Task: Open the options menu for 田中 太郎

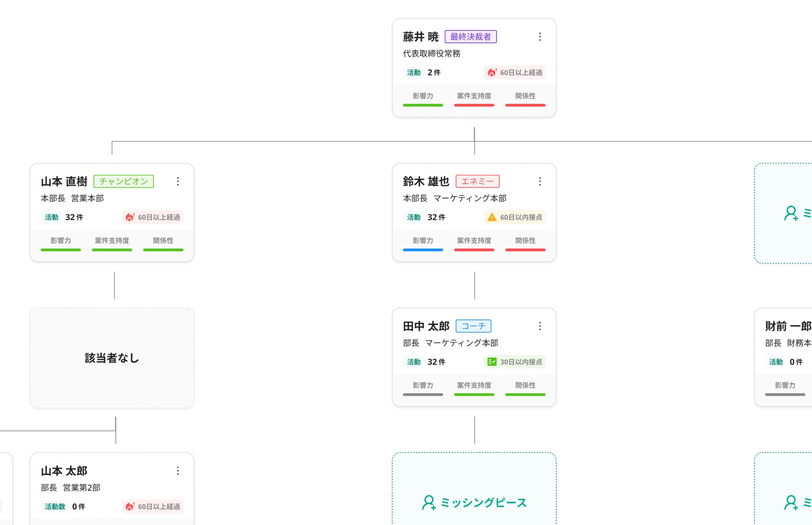Action: [x=540, y=326]
